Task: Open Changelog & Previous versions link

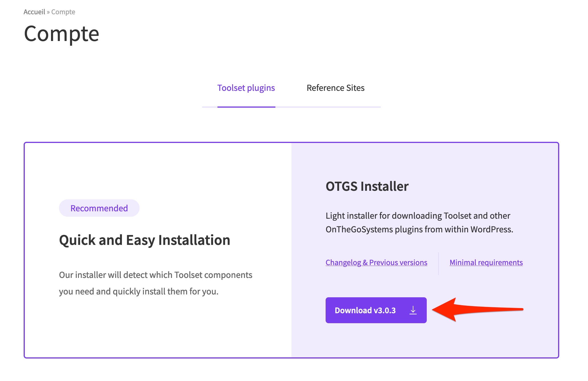Action: tap(376, 262)
